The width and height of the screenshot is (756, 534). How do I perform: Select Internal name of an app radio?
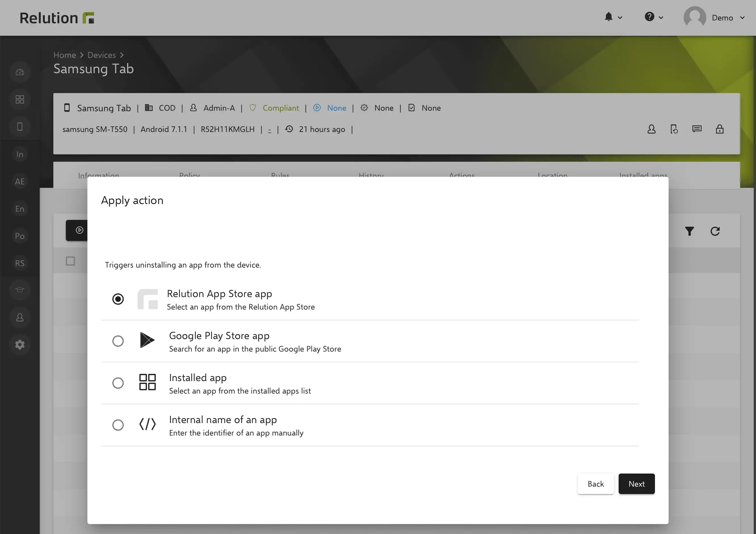(x=118, y=425)
